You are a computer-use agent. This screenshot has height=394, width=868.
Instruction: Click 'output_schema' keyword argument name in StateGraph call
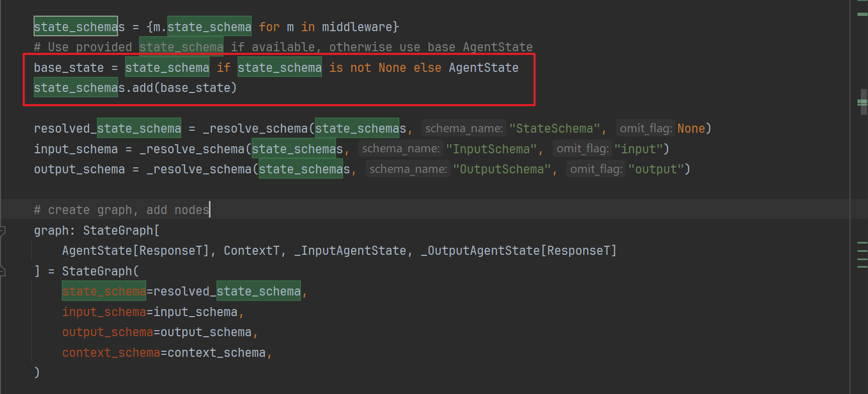[x=107, y=332]
